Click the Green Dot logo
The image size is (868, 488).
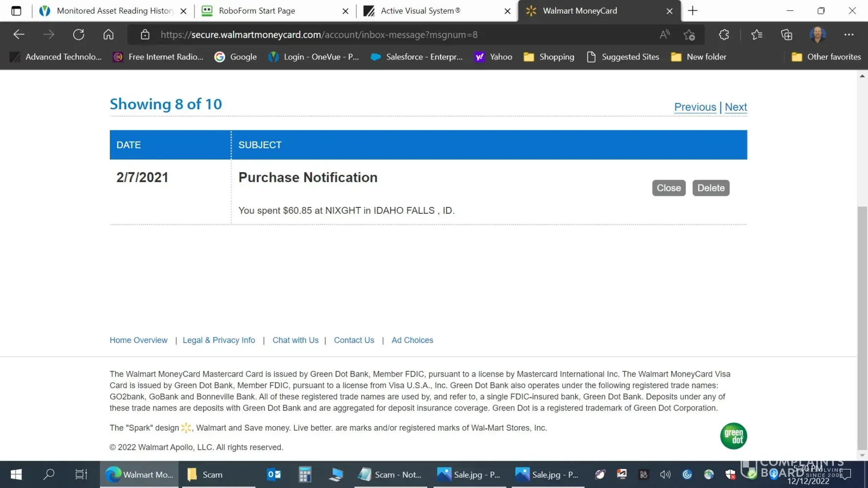[x=733, y=436]
